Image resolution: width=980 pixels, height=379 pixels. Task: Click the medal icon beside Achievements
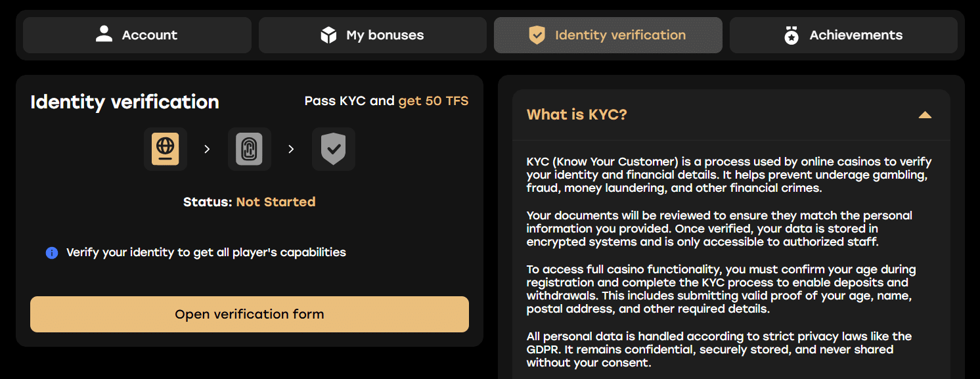point(791,35)
